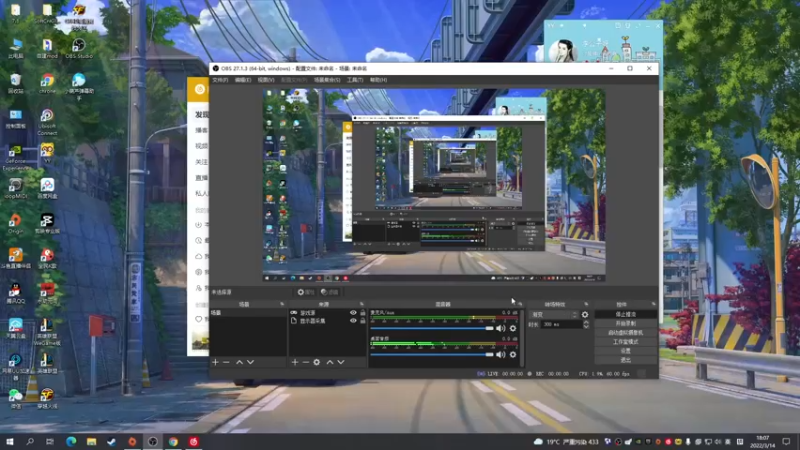Open File Explorer from the taskbar
This screenshot has width=800, height=450.
[x=91, y=441]
